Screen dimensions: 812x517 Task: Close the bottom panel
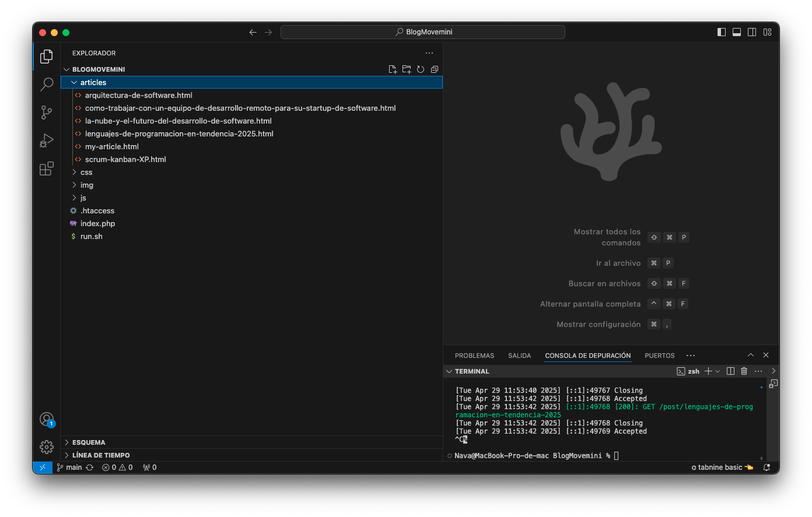[x=766, y=355]
